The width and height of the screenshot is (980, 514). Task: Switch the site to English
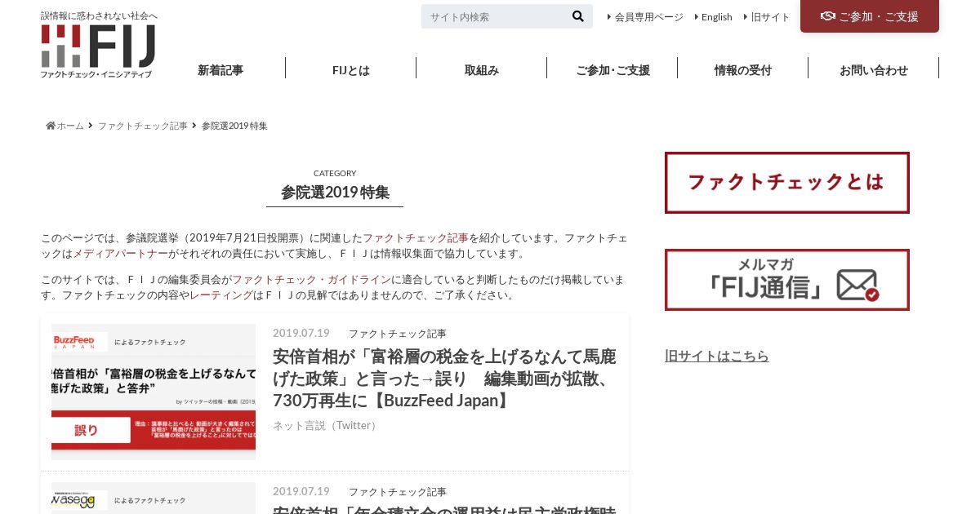pyautogui.click(x=717, y=16)
